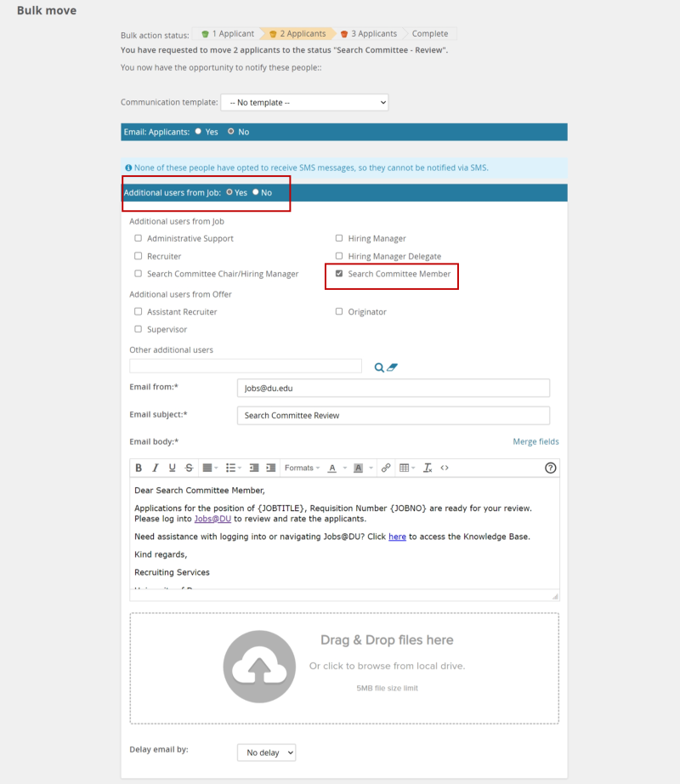This screenshot has width=680, height=784.
Task: Click the Merge fields link
Action: coord(538,441)
